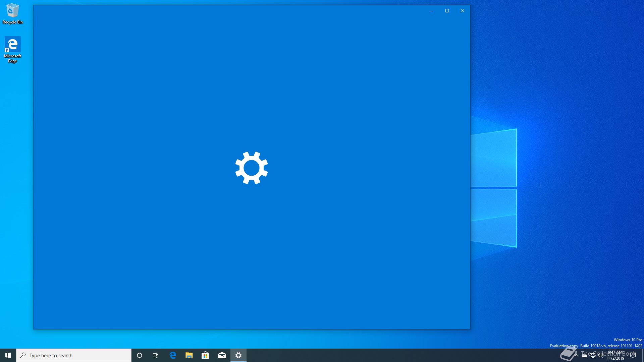The image size is (644, 362).
Task: Open Cortana from the taskbar circle icon
Action: click(140, 355)
